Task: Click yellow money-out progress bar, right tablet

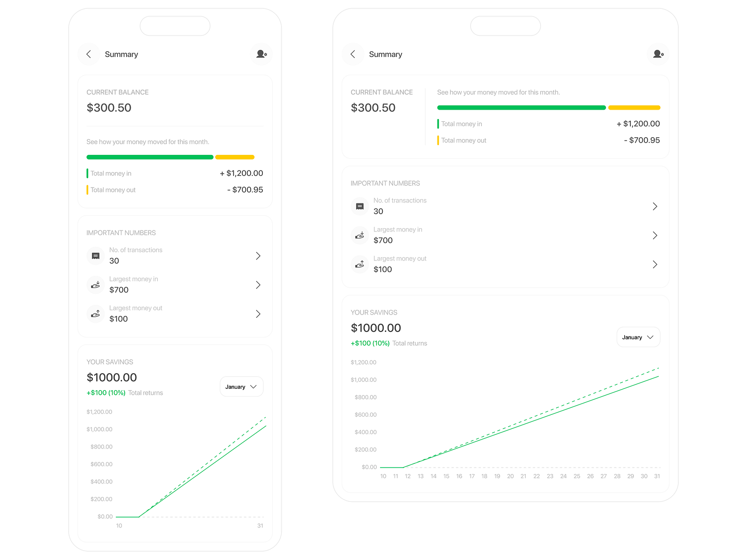Action: [x=634, y=108]
